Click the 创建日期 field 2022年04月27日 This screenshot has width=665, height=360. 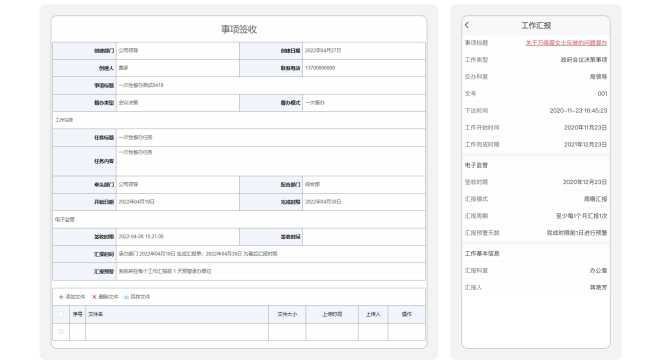point(363,50)
